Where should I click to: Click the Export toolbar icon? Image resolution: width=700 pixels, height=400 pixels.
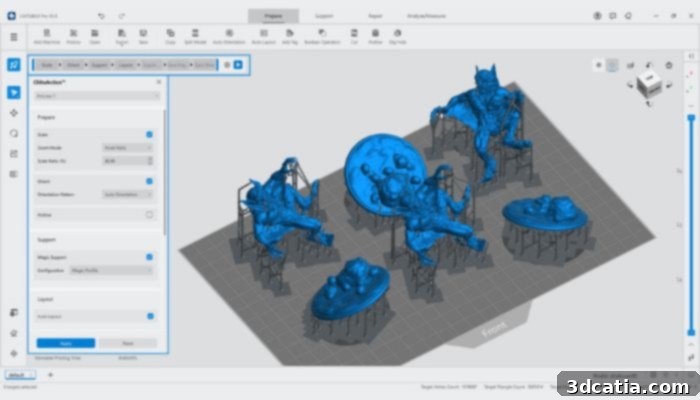121,36
